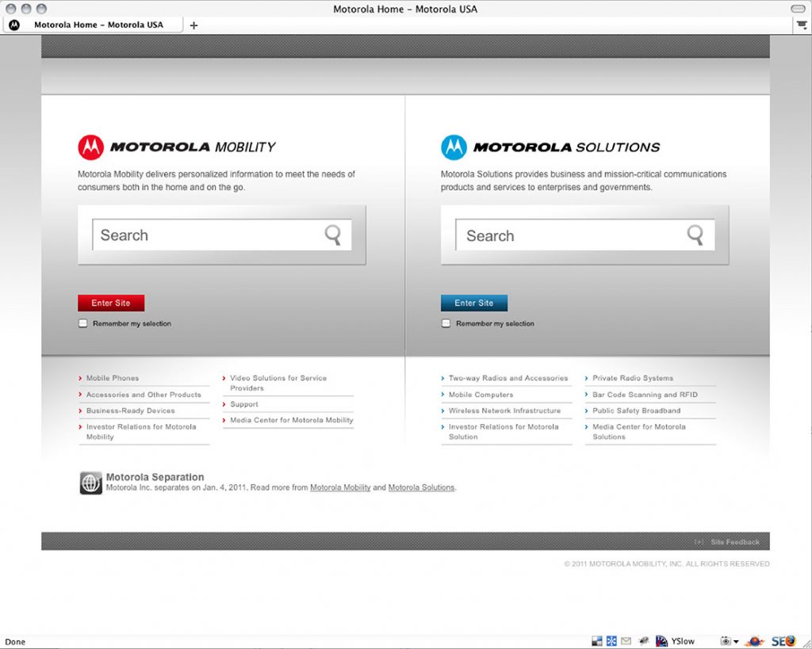Click the magnifier in the Solutions search box
The height and width of the screenshot is (649, 812).
[x=695, y=234]
